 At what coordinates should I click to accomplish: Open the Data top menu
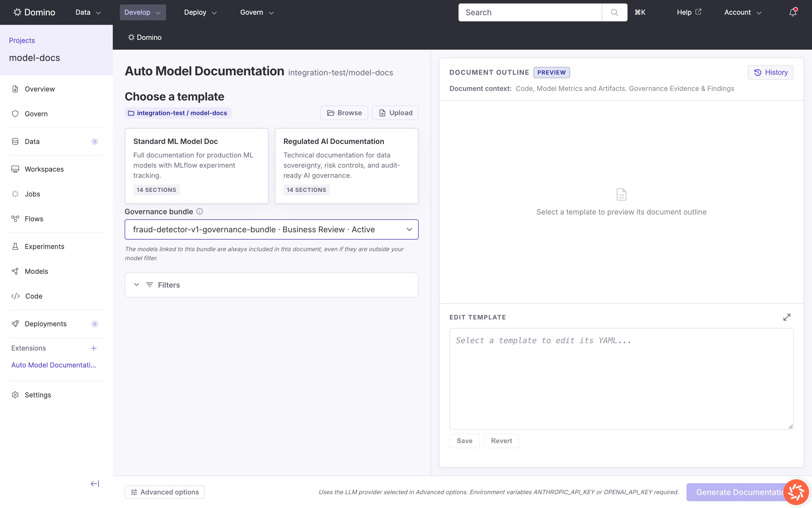[x=88, y=12]
